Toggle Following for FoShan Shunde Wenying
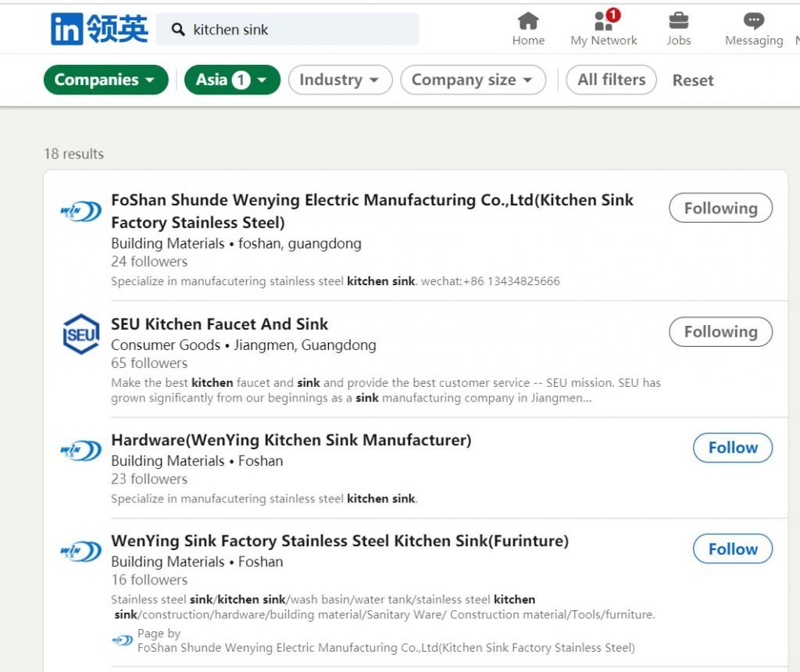Image resolution: width=800 pixels, height=672 pixels. (720, 208)
